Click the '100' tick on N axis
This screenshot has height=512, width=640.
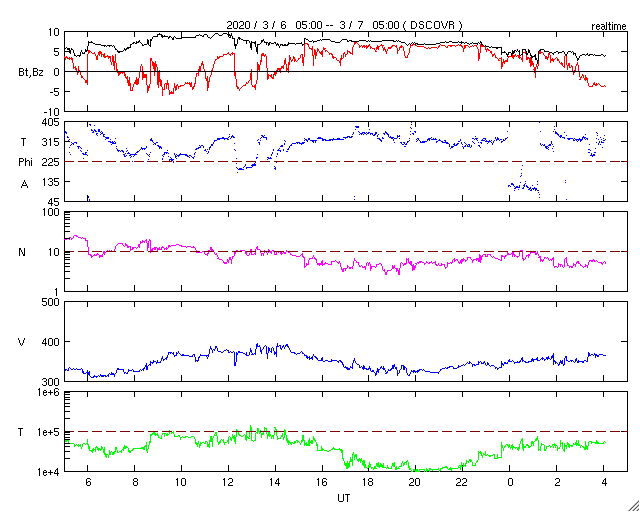point(52,212)
